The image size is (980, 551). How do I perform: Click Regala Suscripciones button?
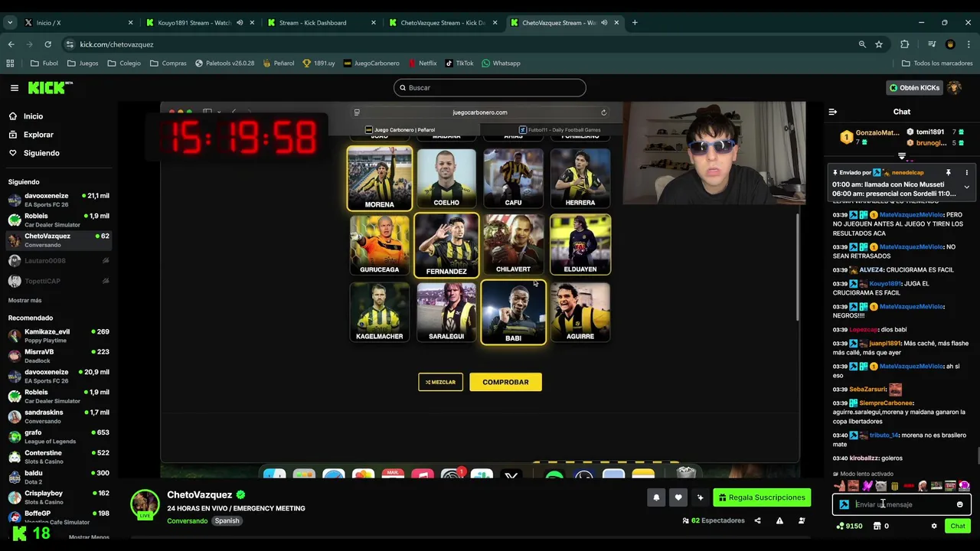(762, 497)
